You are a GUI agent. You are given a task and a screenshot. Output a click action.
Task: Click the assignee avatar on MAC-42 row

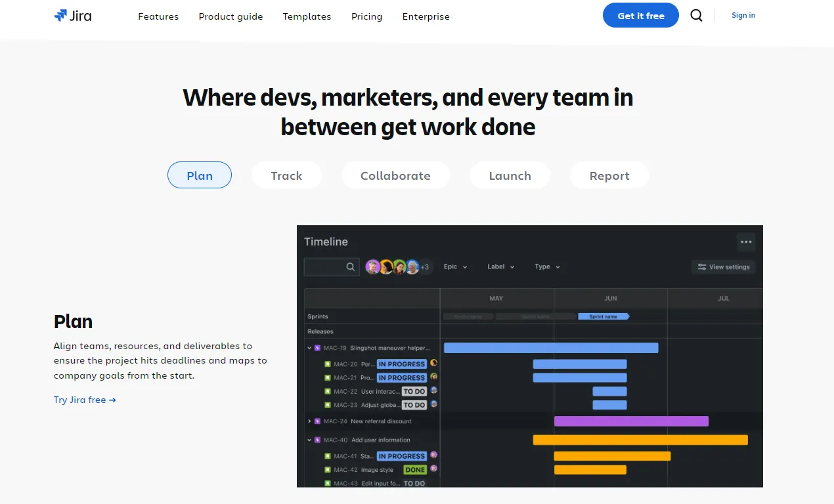point(434,469)
